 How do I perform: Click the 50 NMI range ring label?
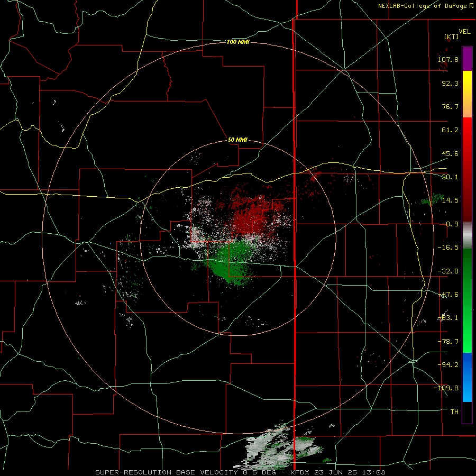coord(237,140)
